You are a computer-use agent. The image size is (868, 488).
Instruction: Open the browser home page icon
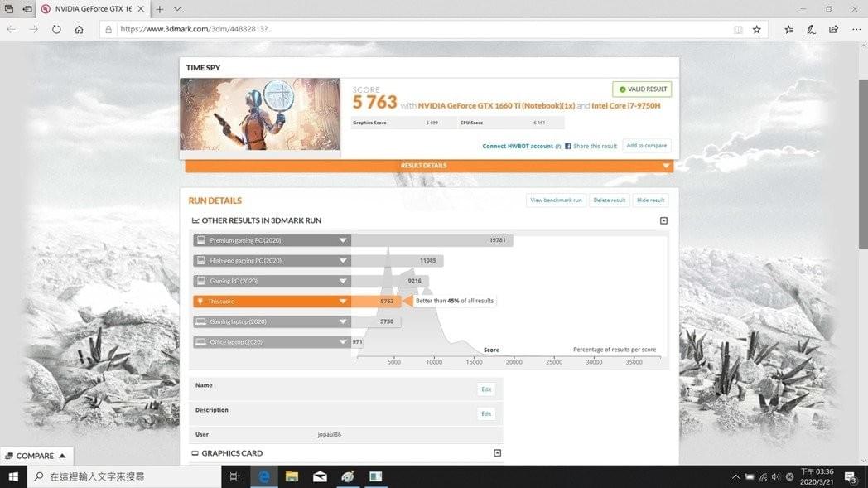(80, 29)
